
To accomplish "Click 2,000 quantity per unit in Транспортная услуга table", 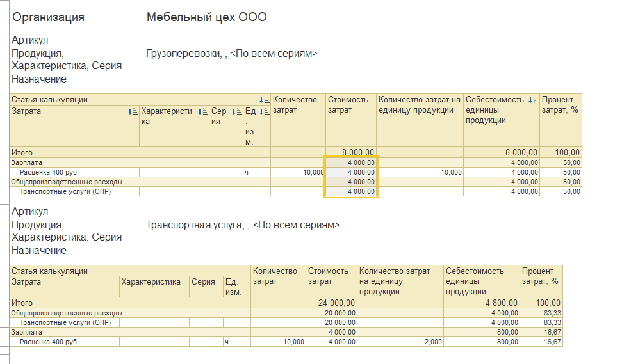I will [x=433, y=342].
